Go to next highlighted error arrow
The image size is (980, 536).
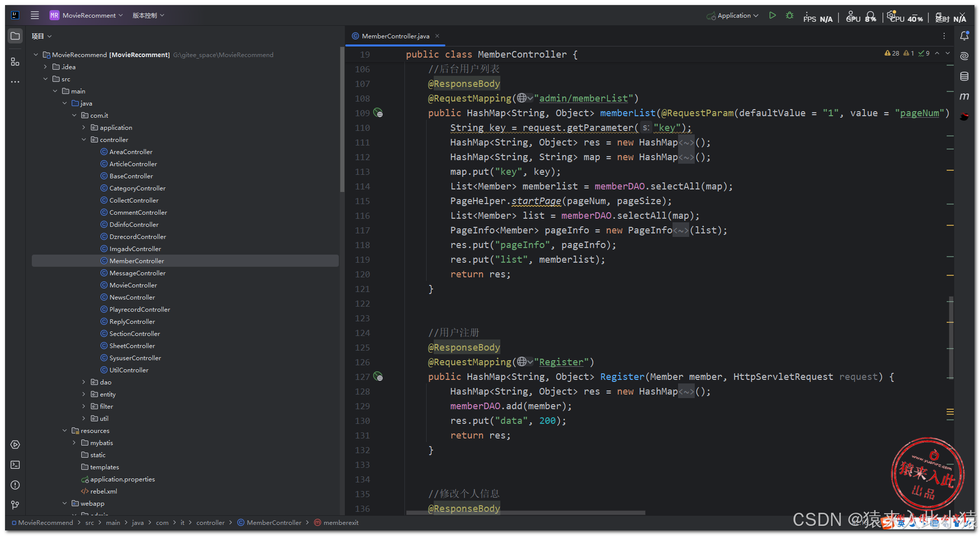coord(948,53)
